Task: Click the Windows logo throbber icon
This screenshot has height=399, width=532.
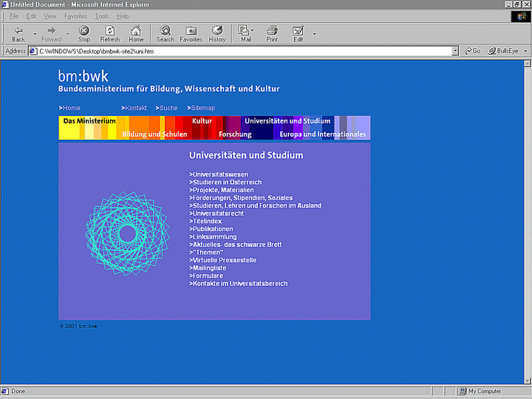Action: coord(521,16)
